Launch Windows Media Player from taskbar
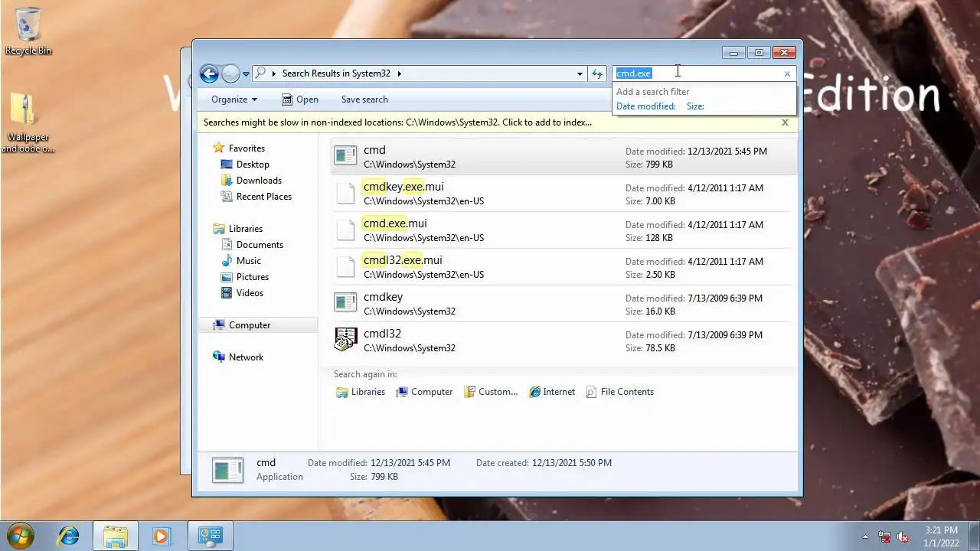The width and height of the screenshot is (980, 551). click(x=161, y=536)
